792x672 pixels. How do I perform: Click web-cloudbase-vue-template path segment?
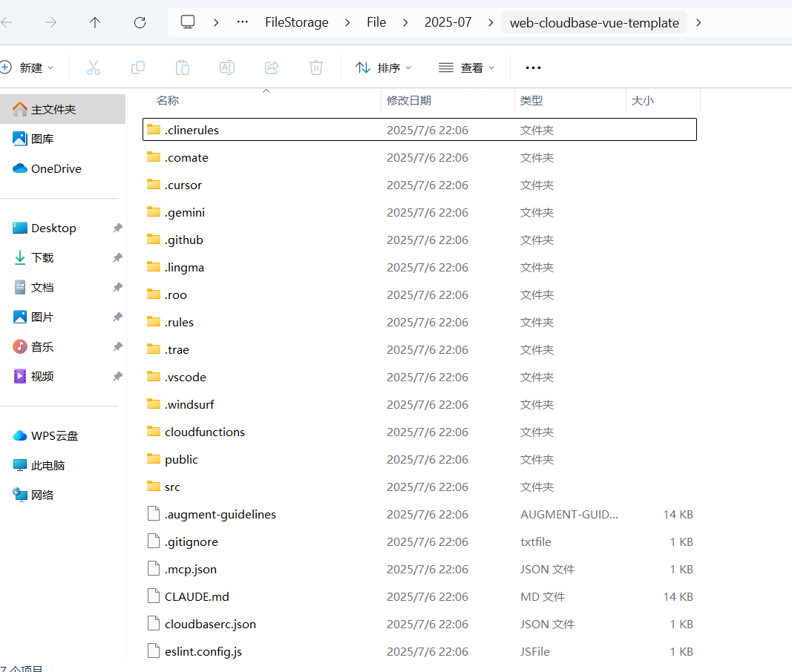pyautogui.click(x=595, y=23)
